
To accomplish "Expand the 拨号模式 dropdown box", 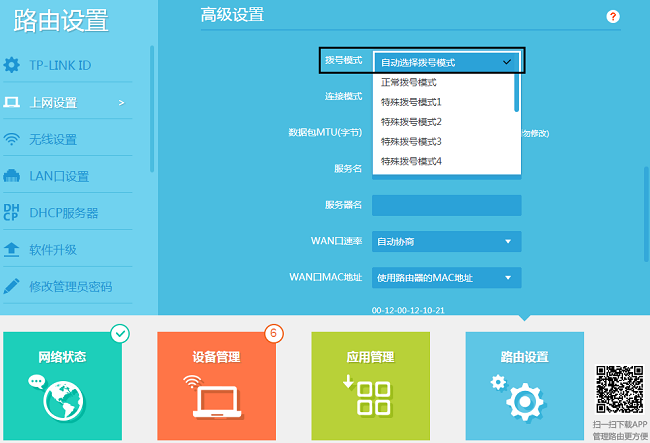I will click(446, 62).
